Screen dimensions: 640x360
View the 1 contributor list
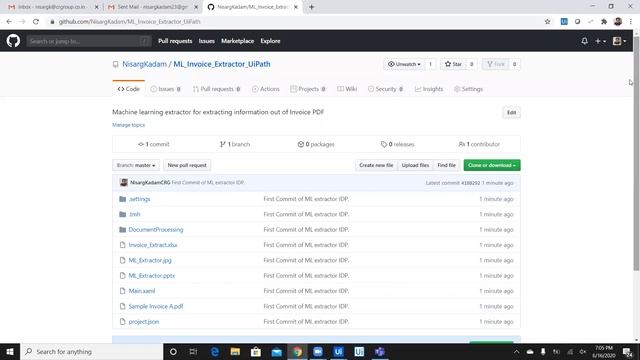pos(479,144)
